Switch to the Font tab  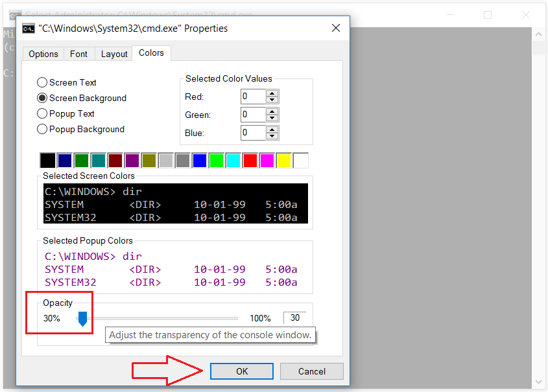tap(78, 54)
